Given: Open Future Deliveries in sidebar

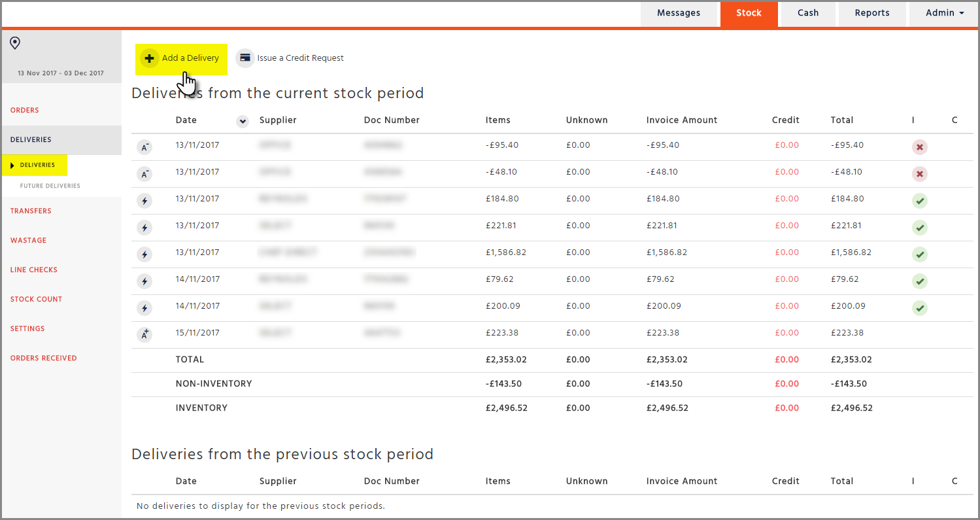Looking at the screenshot, I should coord(50,186).
